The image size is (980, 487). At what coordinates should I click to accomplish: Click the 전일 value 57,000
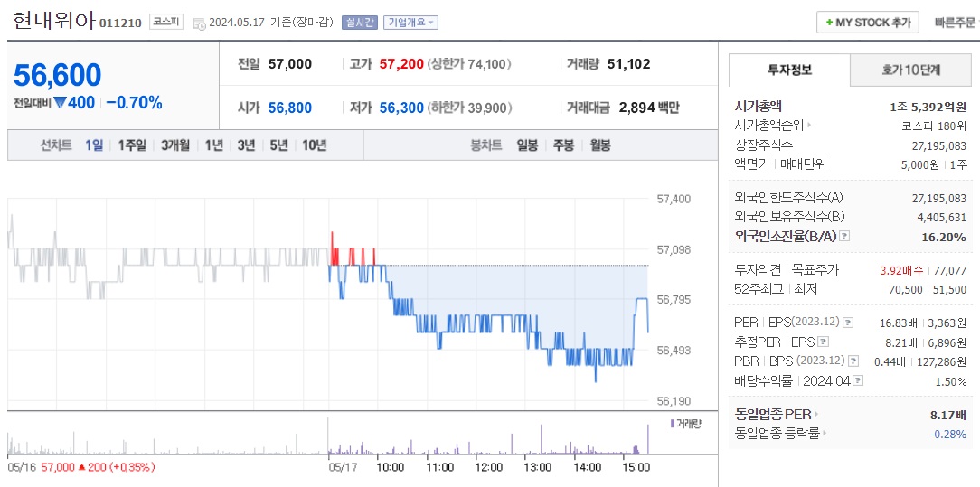290,63
